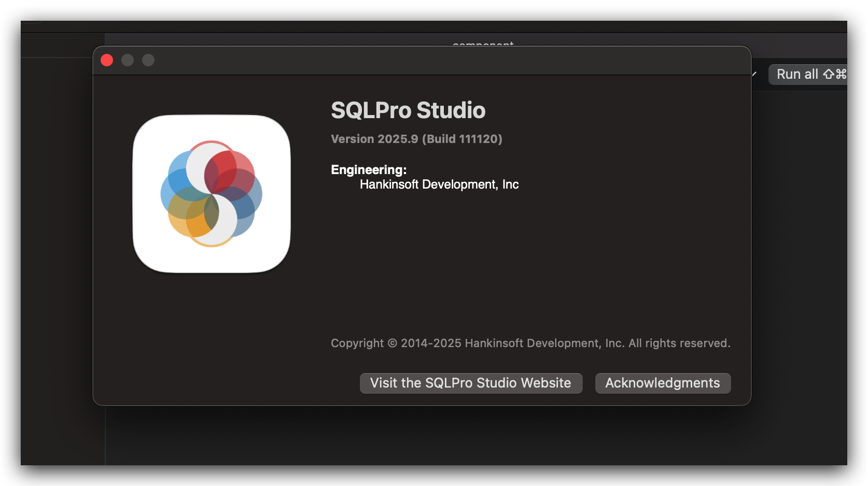868x486 pixels.
Task: Click the Engineering label
Action: [x=369, y=170]
